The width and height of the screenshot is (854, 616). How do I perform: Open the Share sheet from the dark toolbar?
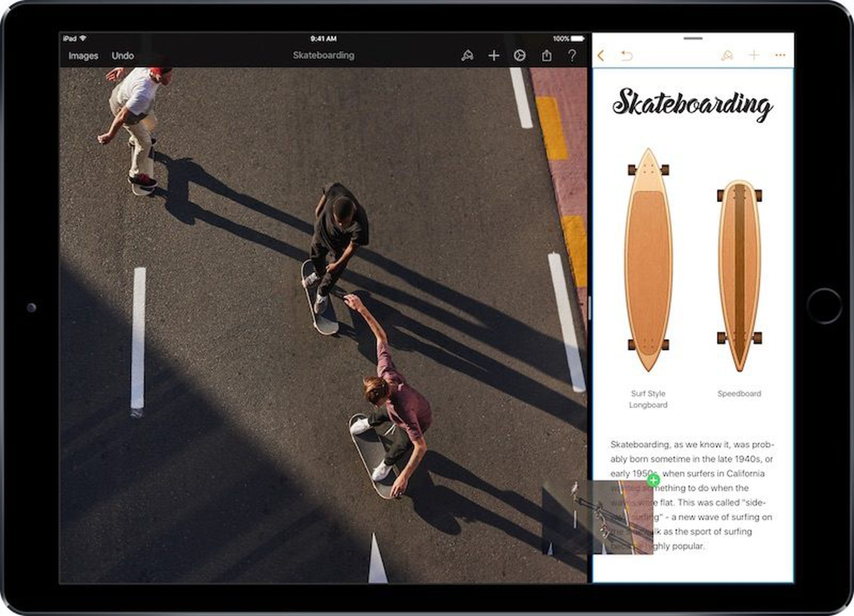tap(545, 55)
